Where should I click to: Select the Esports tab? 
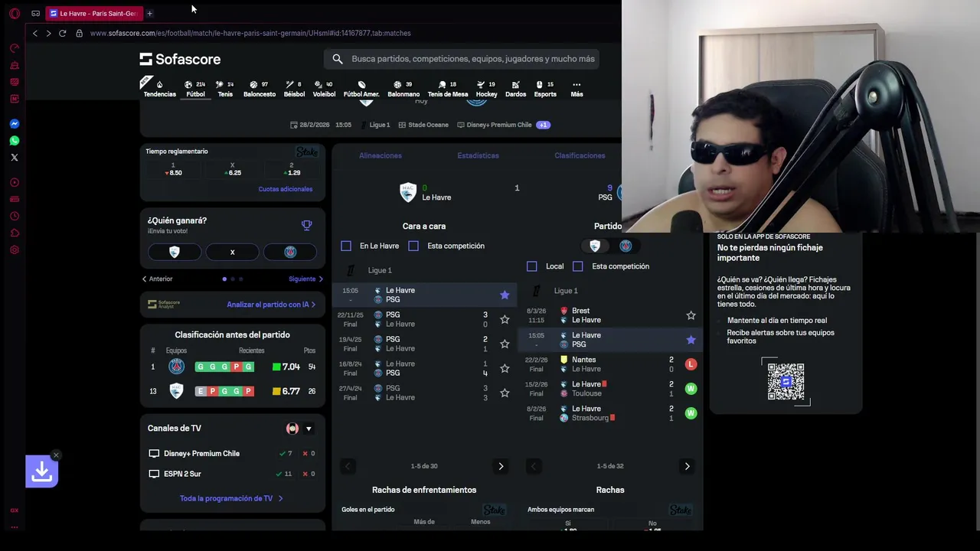click(x=545, y=89)
